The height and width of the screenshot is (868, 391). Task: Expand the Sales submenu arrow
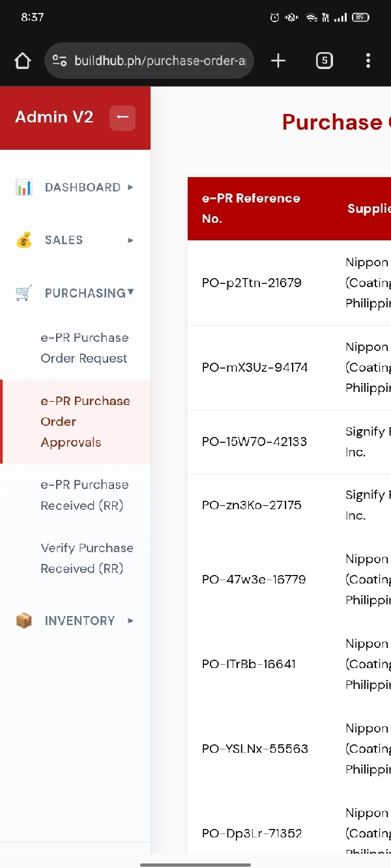[x=130, y=240]
